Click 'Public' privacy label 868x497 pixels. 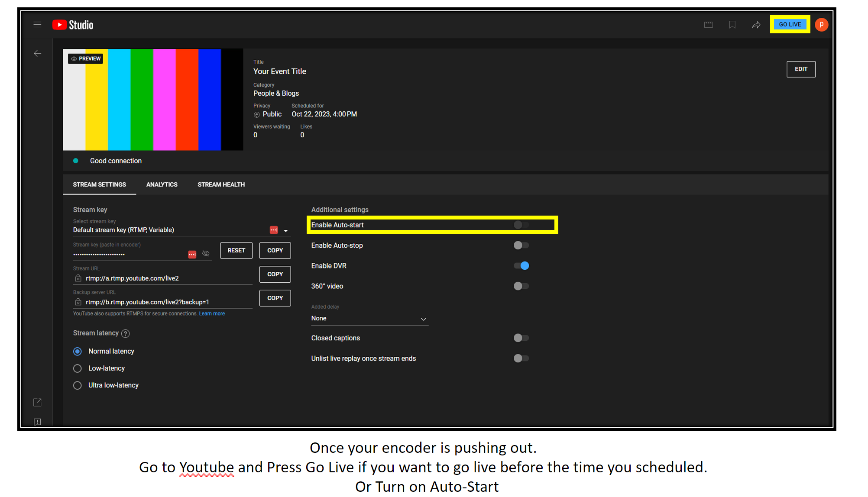[x=272, y=114]
